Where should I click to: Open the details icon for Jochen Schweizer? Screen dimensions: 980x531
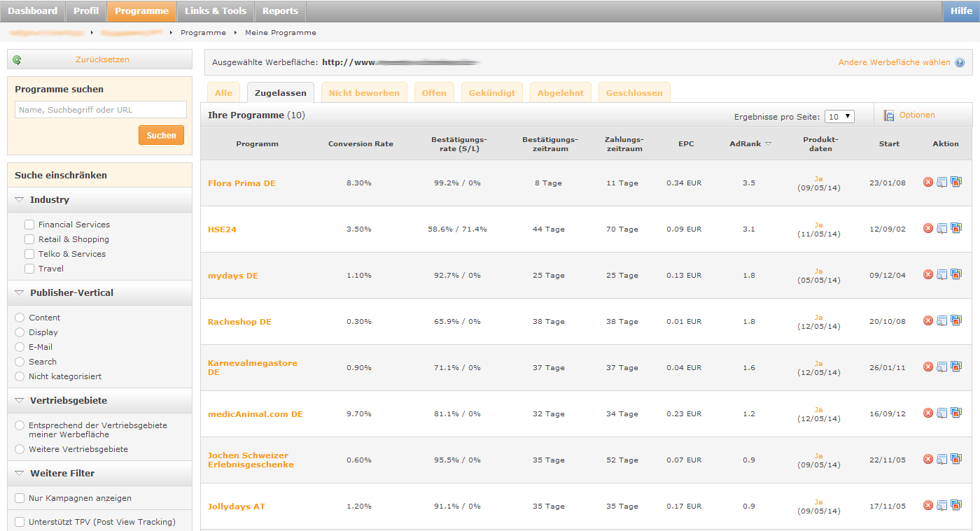[x=942, y=459]
